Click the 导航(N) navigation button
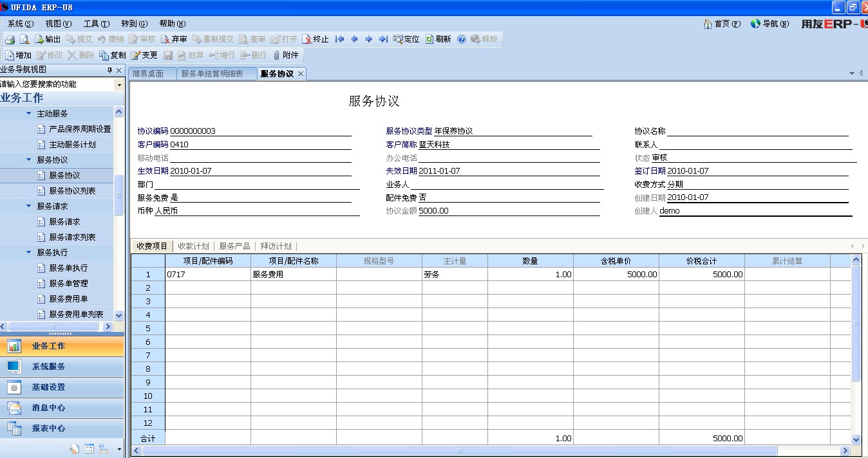Image resolution: width=868 pixels, height=458 pixels. point(769,24)
